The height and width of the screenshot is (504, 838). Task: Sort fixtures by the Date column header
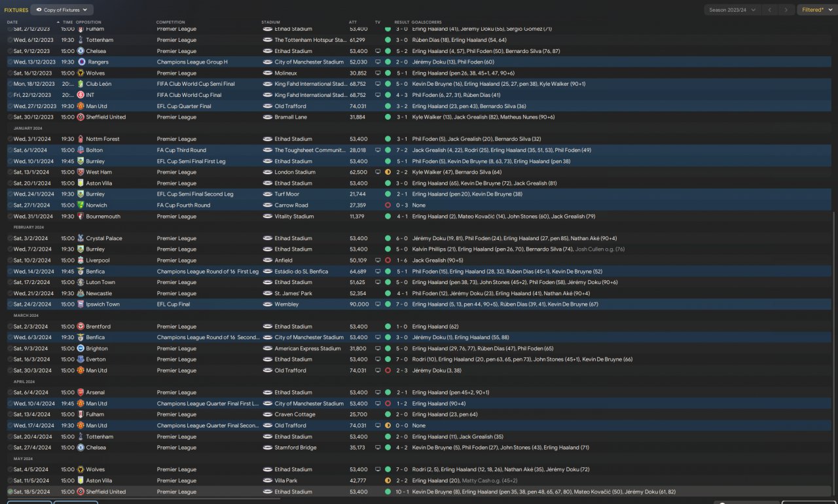[x=13, y=22]
